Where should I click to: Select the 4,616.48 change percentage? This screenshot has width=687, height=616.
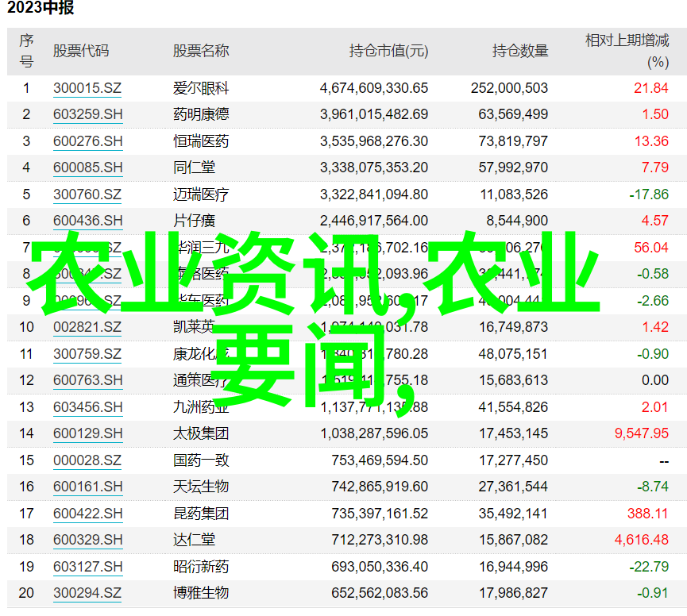click(642, 540)
